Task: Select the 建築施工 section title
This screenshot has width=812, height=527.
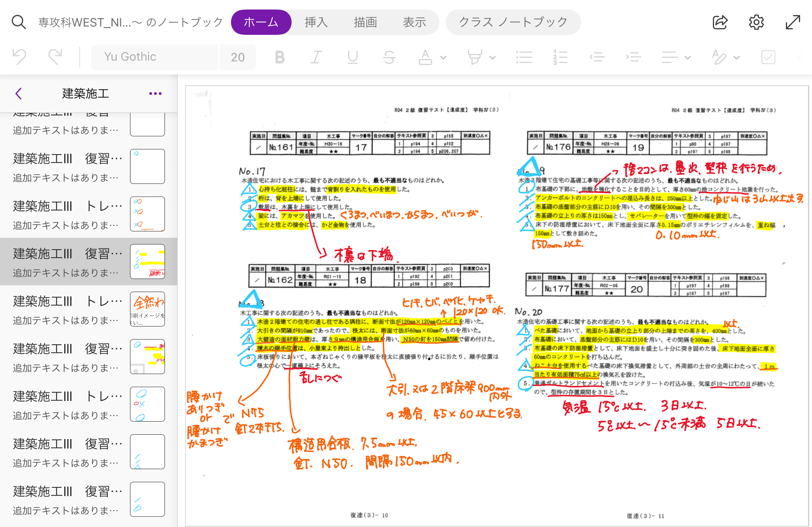Action: (x=85, y=94)
